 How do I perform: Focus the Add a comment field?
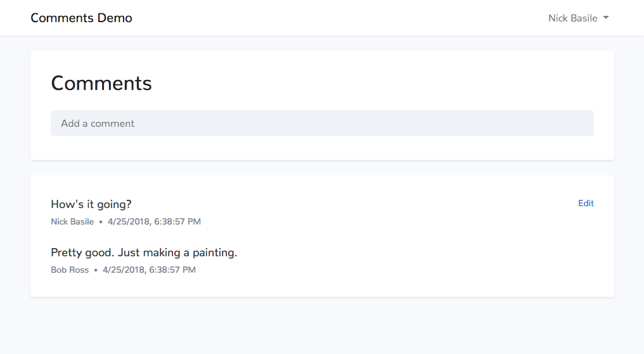tap(322, 123)
